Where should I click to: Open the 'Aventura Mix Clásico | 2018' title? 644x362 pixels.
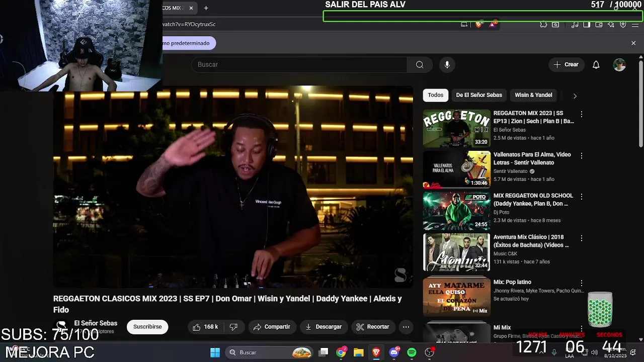point(531,241)
